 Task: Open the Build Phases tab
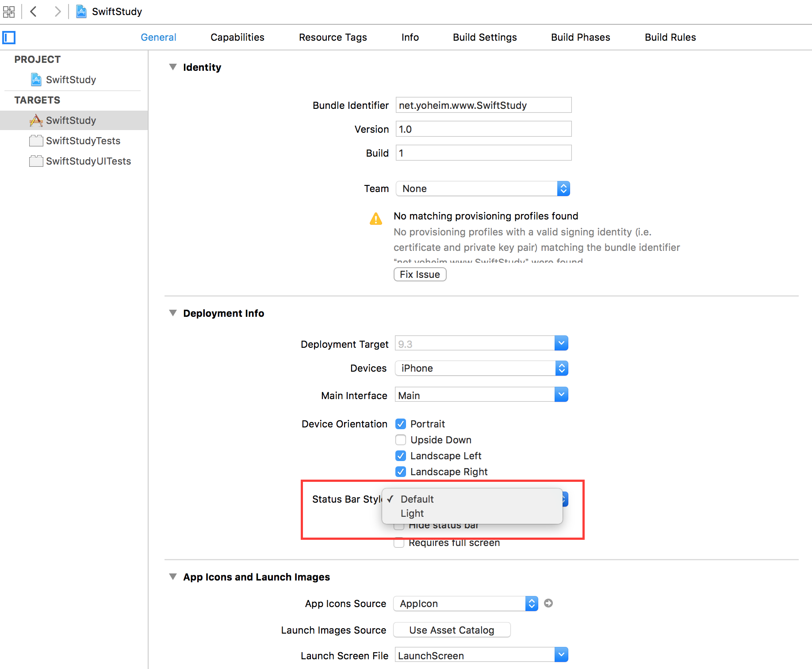[581, 37]
